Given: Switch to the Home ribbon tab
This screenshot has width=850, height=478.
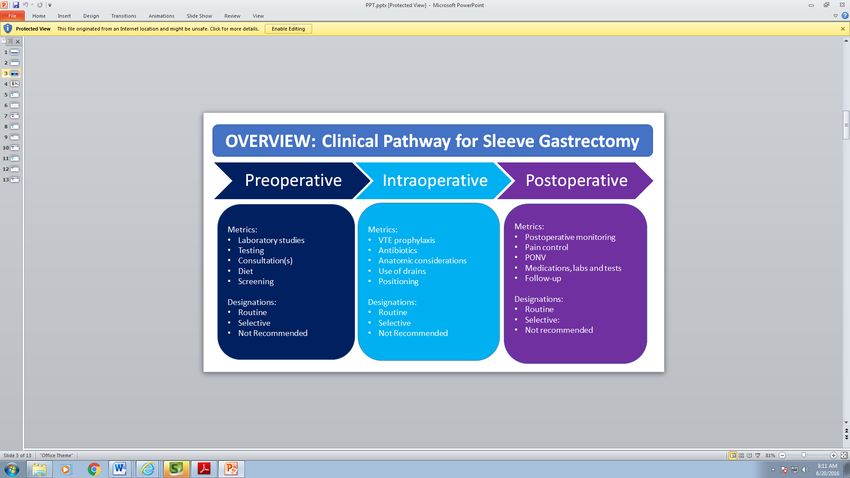Looking at the screenshot, I should (38, 16).
